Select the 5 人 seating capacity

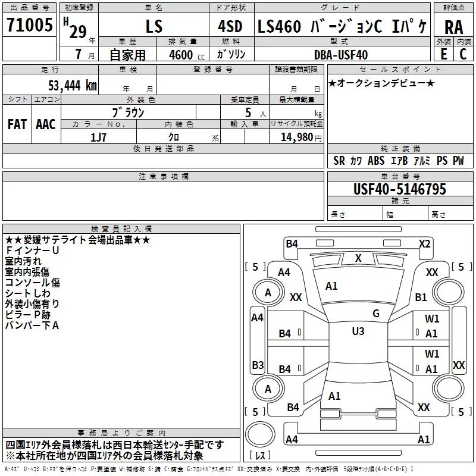tap(255, 112)
